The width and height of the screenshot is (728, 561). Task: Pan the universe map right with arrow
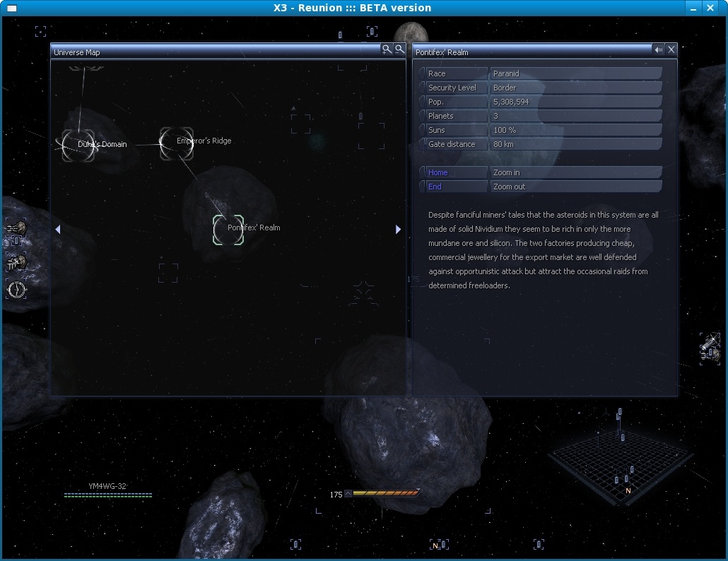tap(398, 229)
